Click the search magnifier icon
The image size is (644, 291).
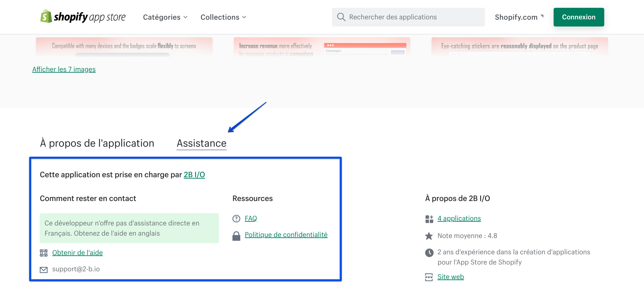pyautogui.click(x=341, y=17)
